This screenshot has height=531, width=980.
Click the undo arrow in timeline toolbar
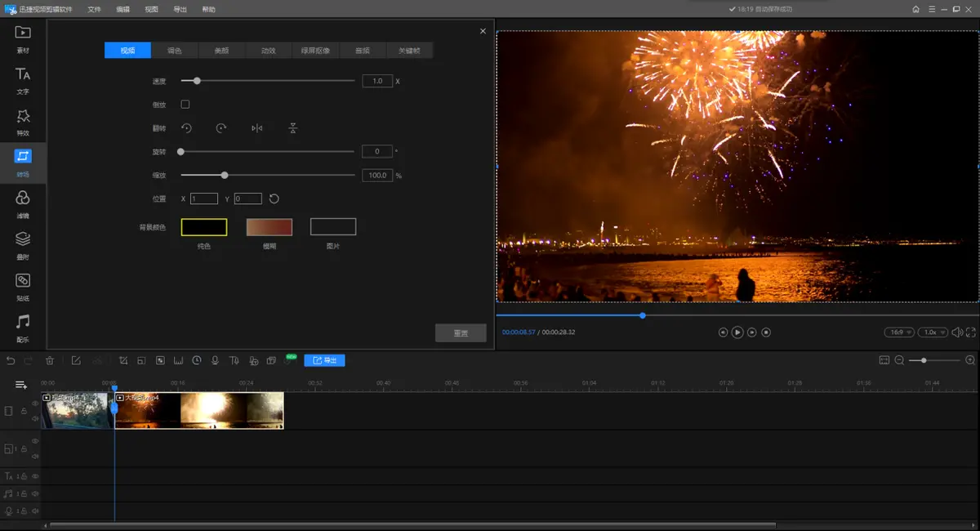pos(11,360)
